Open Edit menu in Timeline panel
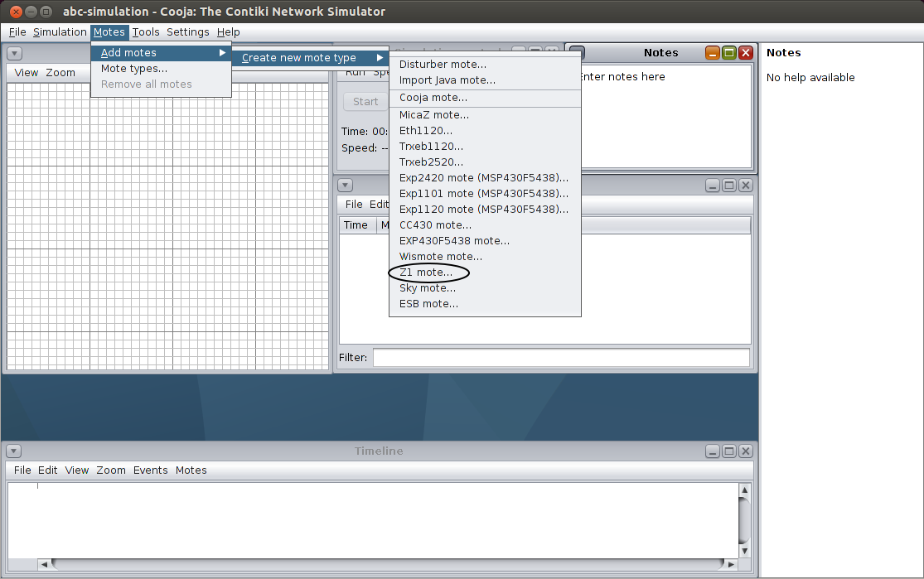 click(x=48, y=470)
